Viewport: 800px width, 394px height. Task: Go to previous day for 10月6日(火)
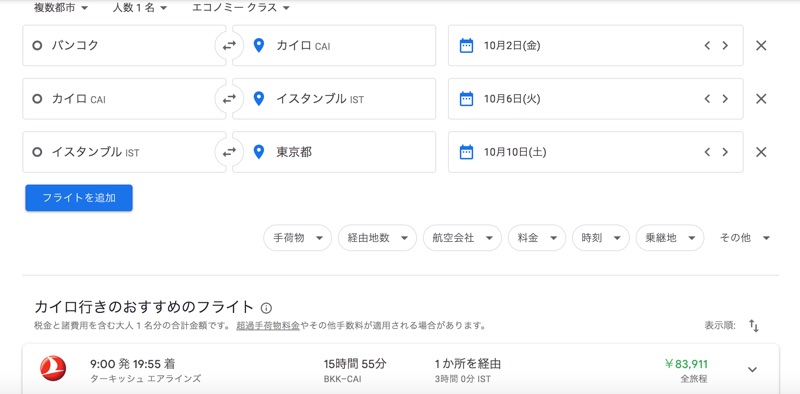pyautogui.click(x=707, y=98)
